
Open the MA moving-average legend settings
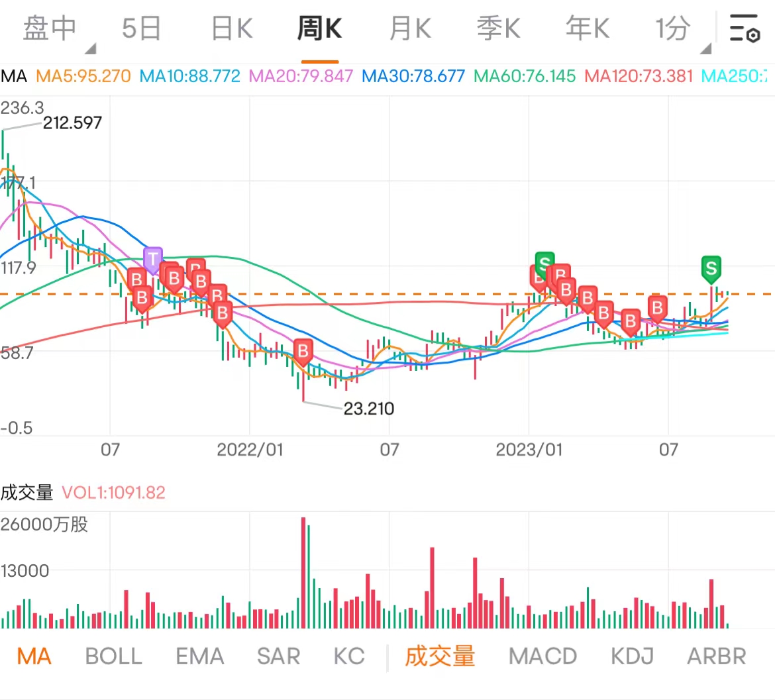coord(14,76)
